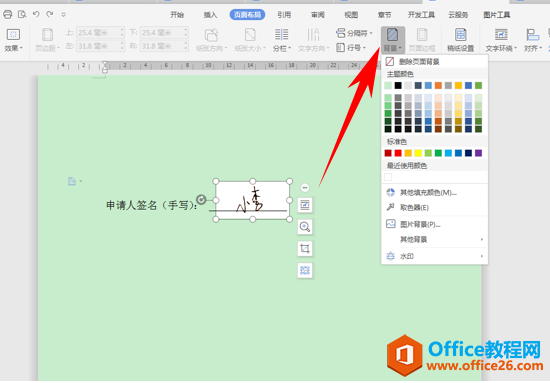Select the light blue standard color swatch
Viewport: 550px width, 383px height.
click(x=448, y=153)
